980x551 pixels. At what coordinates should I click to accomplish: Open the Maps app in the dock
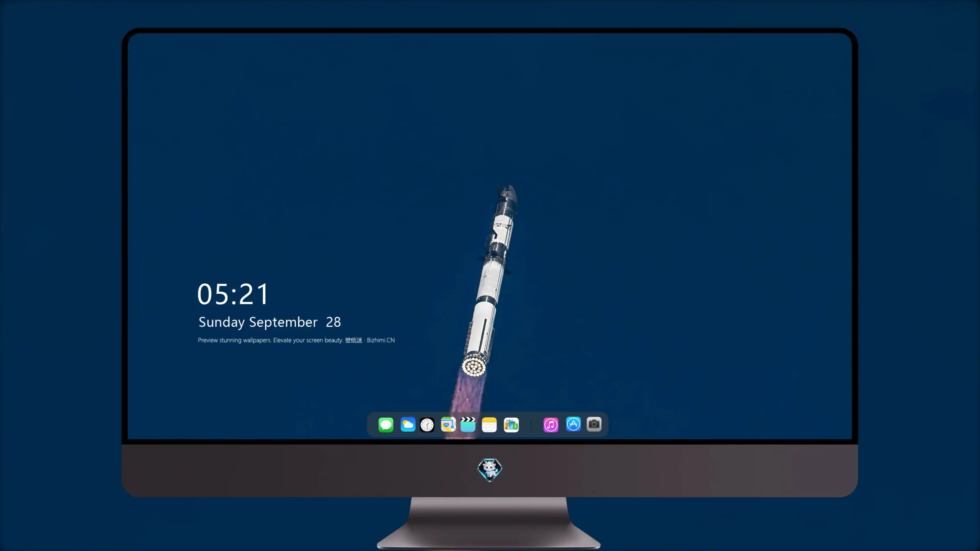tap(448, 425)
